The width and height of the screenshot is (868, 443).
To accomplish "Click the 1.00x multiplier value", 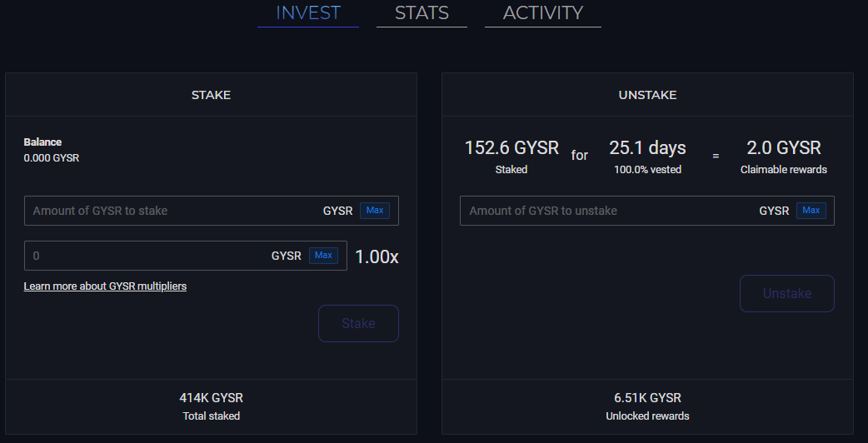I will [377, 256].
